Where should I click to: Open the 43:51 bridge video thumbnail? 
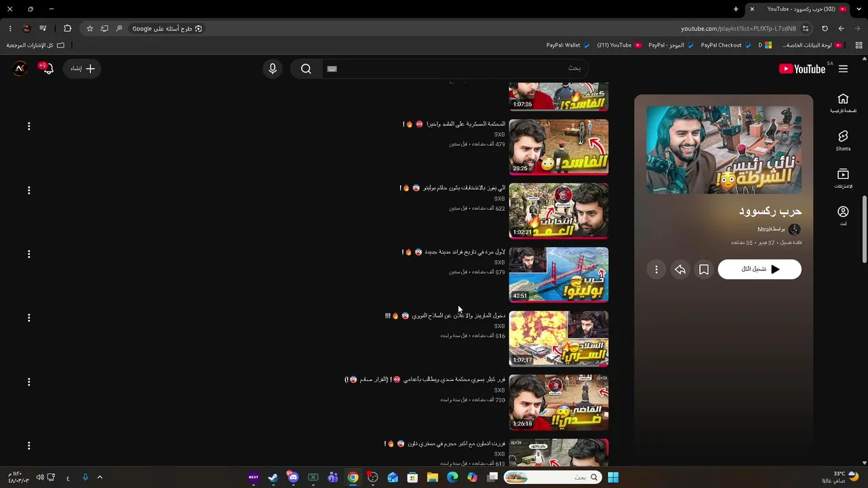coord(559,274)
